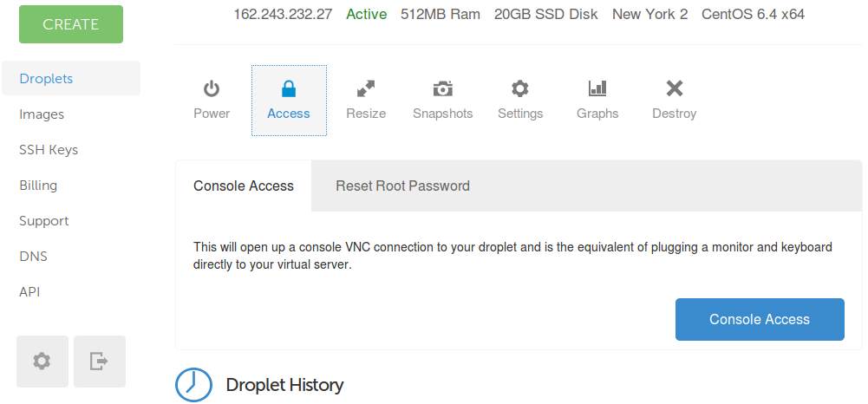
Task: Click the Droplet History clock icon
Action: click(x=193, y=384)
